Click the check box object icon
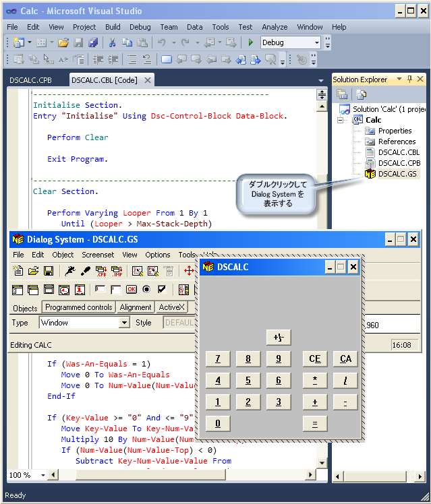This screenshot has height=504, width=431. [162, 290]
